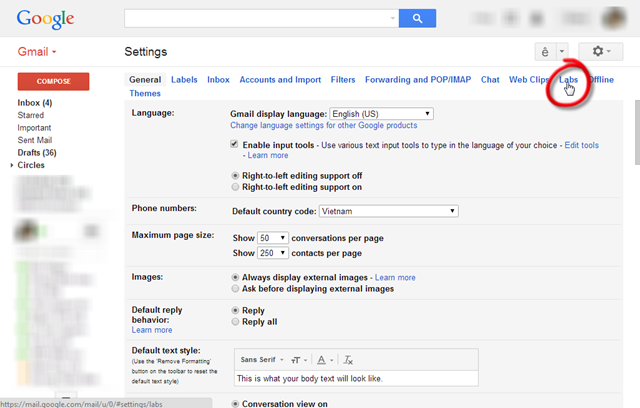This screenshot has height=408, width=640.
Task: Toggle Enable input tools checkbox
Action: coord(234,144)
